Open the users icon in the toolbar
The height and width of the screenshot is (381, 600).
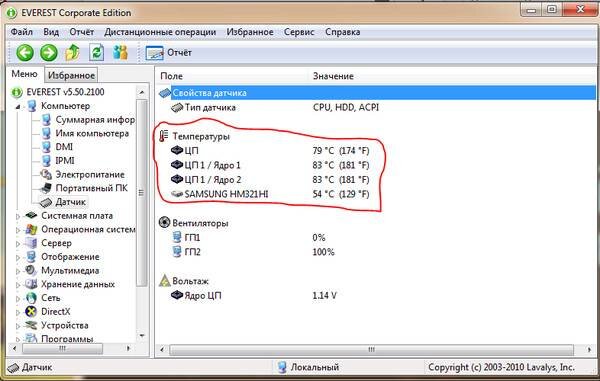120,52
